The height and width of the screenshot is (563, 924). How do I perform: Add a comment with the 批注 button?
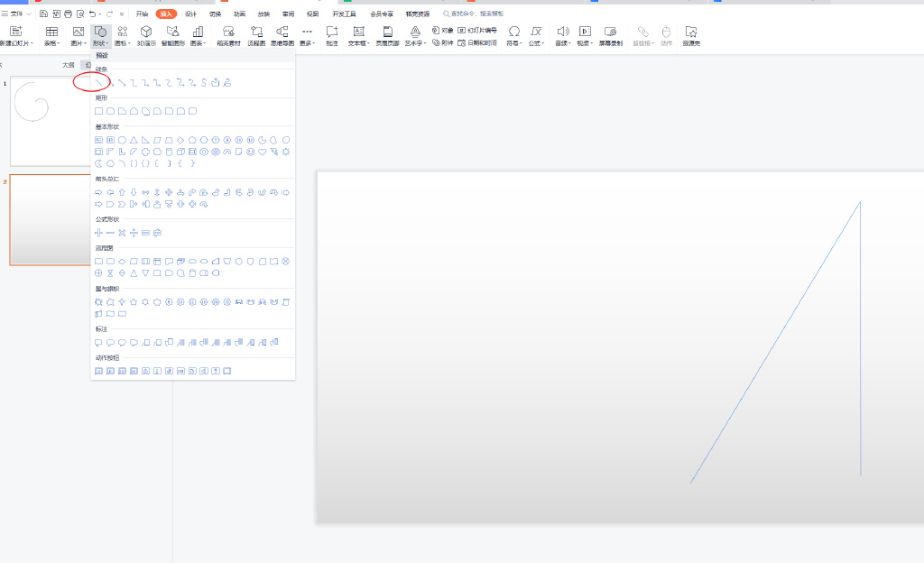point(332,35)
